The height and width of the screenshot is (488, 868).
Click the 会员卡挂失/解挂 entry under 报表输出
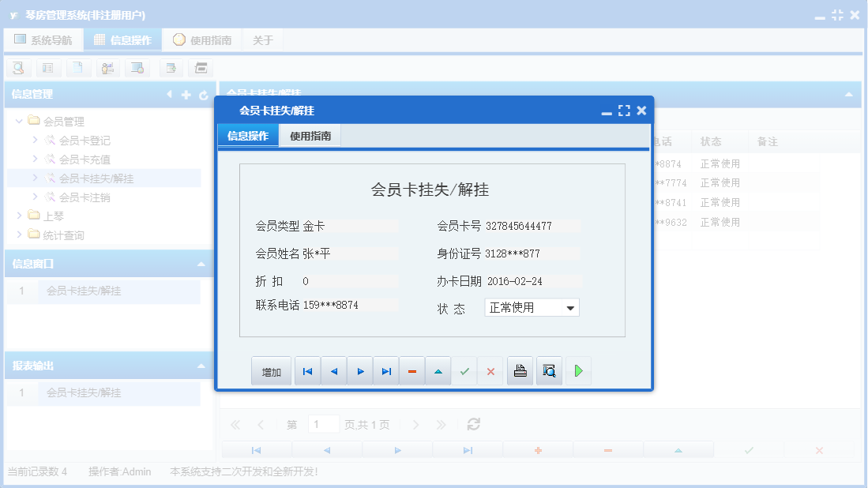tap(83, 392)
